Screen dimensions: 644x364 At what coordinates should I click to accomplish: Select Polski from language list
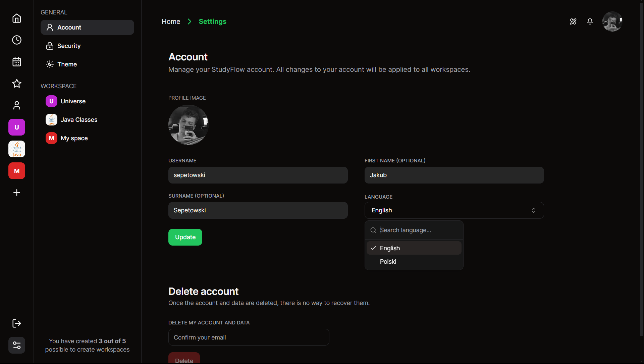[388, 262]
